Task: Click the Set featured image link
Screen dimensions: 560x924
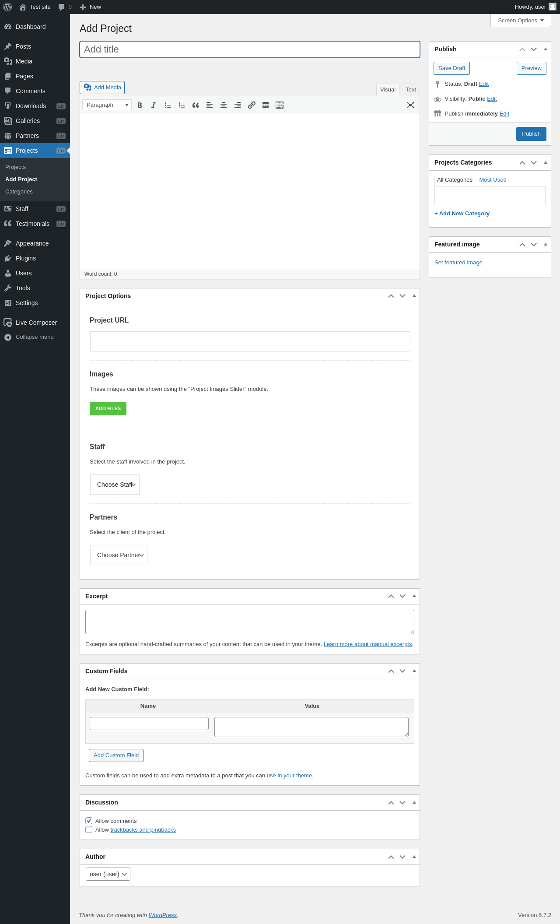Action: pyautogui.click(x=458, y=263)
